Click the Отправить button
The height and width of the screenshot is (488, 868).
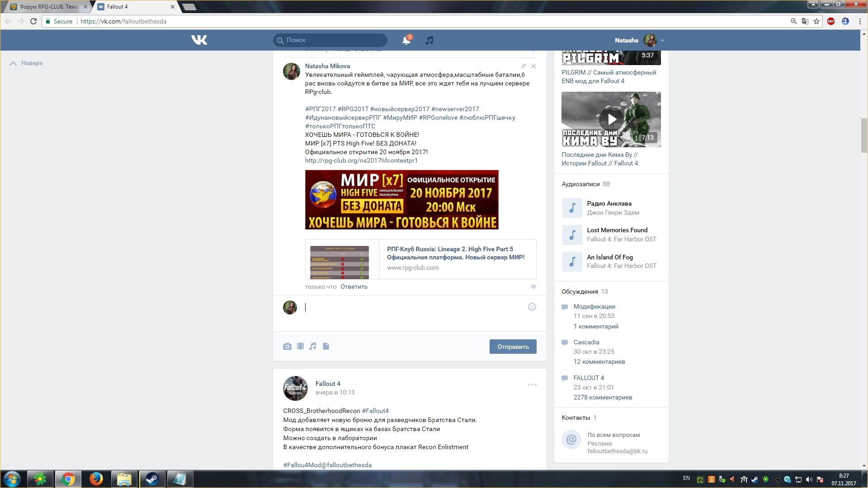pos(513,347)
